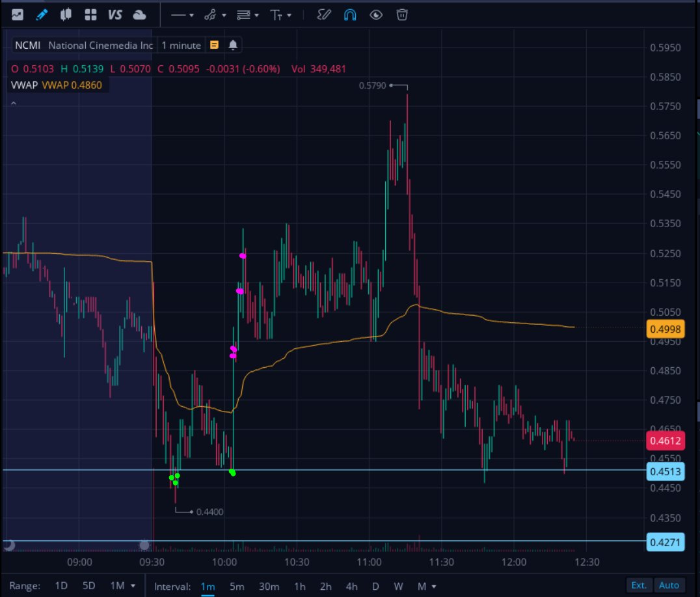Open the 1M range dropdown arrow
Screen dimensions: 700x597
[133, 585]
